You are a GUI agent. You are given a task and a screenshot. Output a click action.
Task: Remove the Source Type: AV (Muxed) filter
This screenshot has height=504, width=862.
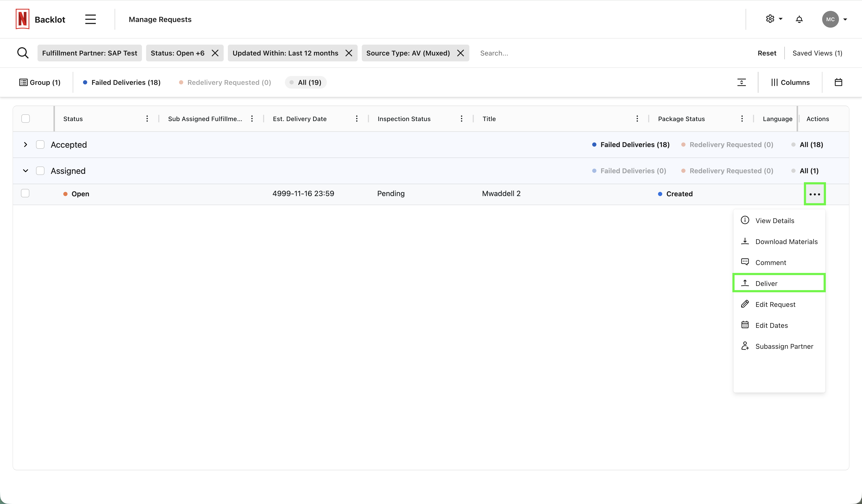460,53
